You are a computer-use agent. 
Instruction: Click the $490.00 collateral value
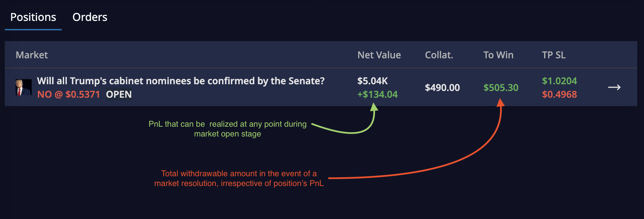[442, 88]
